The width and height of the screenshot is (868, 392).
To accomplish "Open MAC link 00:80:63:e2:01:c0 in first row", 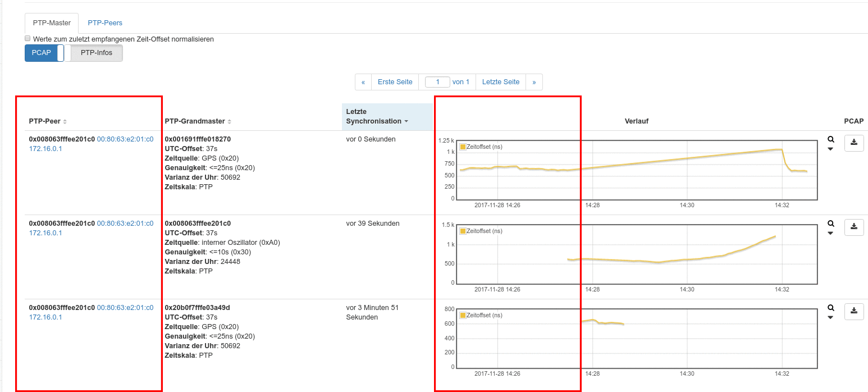I will 125,139.
